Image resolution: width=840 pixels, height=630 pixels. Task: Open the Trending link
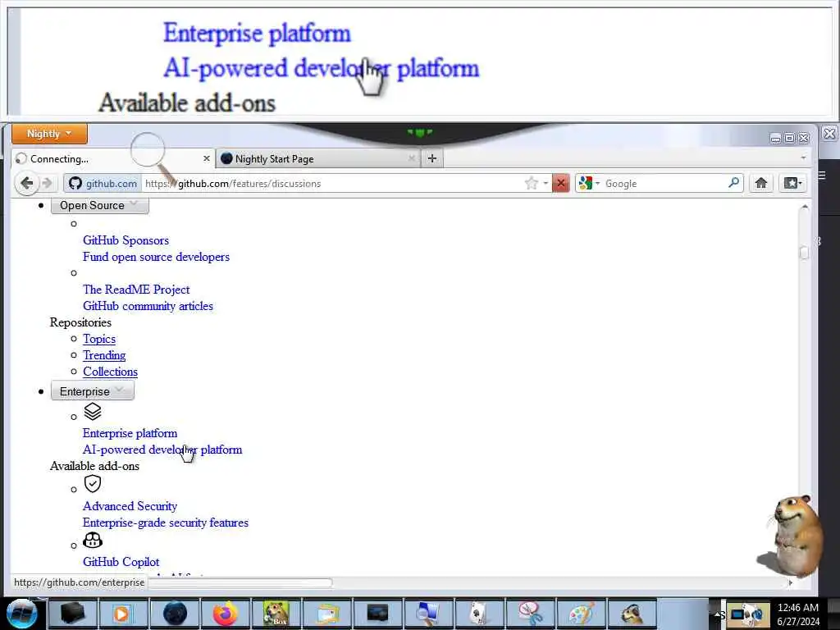[104, 355]
